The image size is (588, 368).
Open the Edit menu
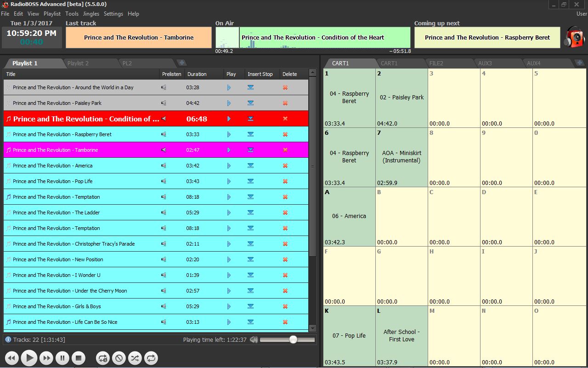click(x=18, y=14)
